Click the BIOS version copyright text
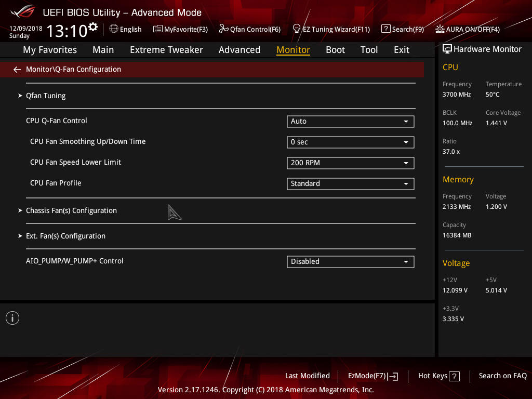 (x=265, y=390)
